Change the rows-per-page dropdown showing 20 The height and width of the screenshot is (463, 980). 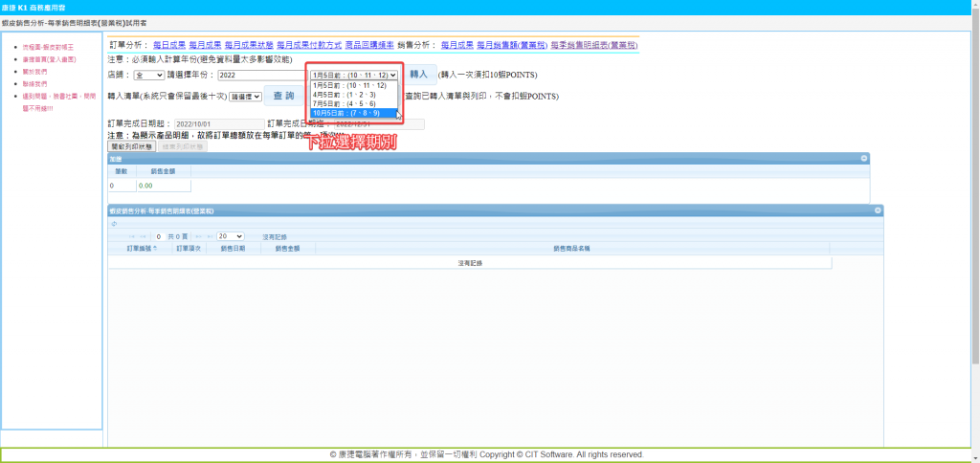(x=230, y=236)
